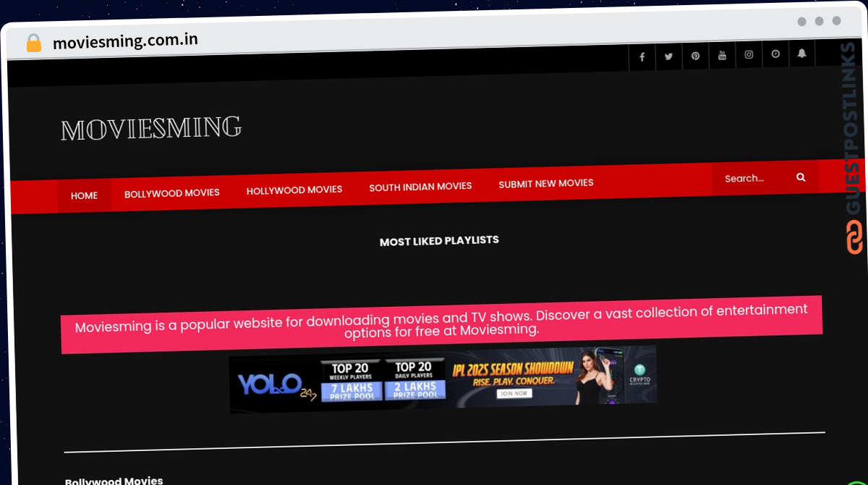Go to the Home menu item

[x=84, y=195]
